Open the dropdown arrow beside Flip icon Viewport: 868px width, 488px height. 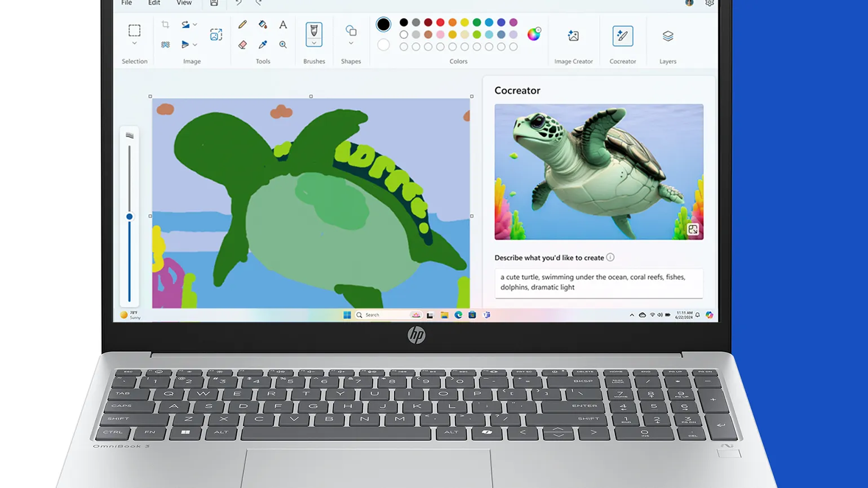(195, 45)
